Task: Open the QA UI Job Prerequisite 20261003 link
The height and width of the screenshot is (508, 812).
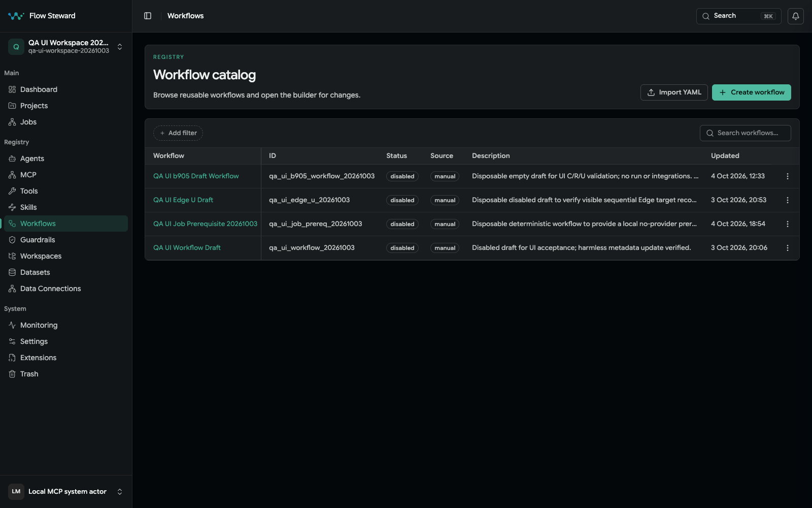Action: pos(205,224)
